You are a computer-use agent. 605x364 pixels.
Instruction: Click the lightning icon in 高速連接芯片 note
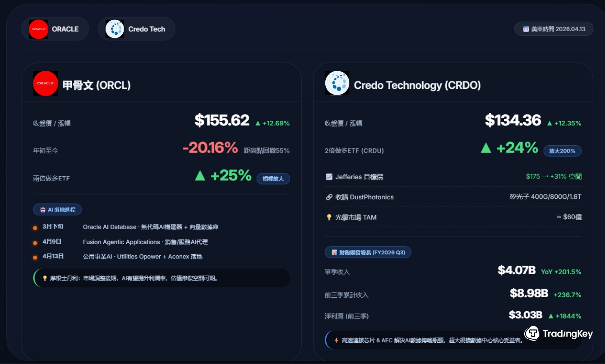(x=336, y=340)
